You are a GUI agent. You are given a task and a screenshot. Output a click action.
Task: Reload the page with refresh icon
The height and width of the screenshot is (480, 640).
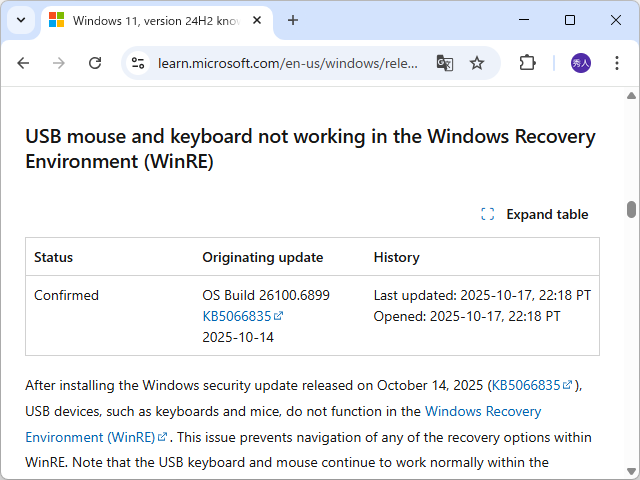coord(95,63)
